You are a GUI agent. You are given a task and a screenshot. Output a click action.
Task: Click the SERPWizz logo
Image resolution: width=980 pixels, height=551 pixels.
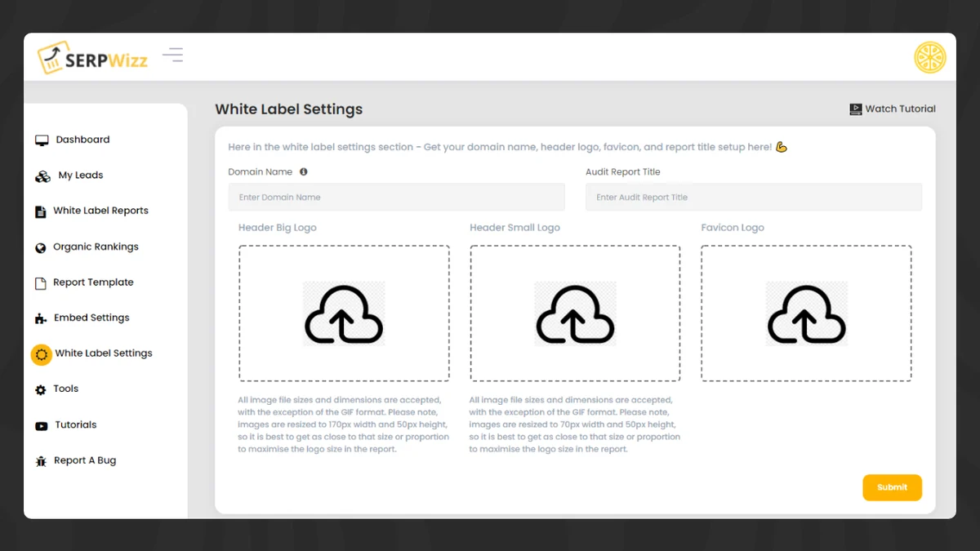click(92, 58)
